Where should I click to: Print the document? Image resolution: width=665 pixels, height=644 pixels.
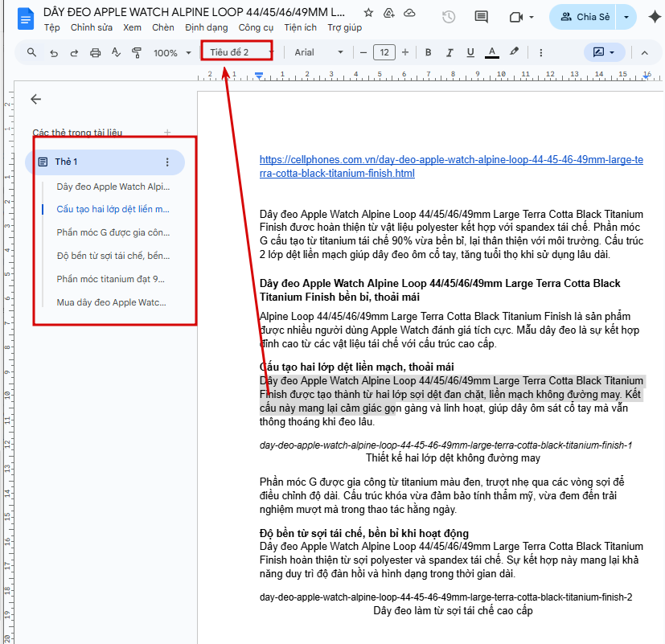(x=96, y=53)
